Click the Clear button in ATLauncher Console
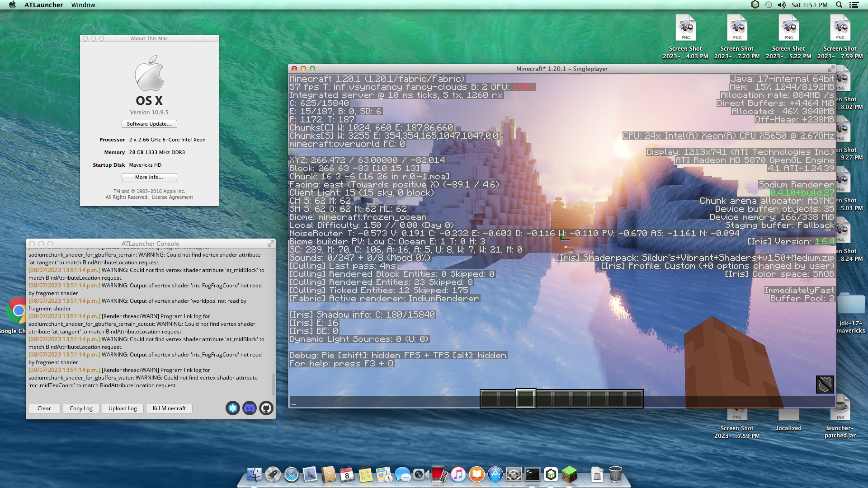Screen dimensions: 868x488 pyautogui.click(x=44, y=408)
